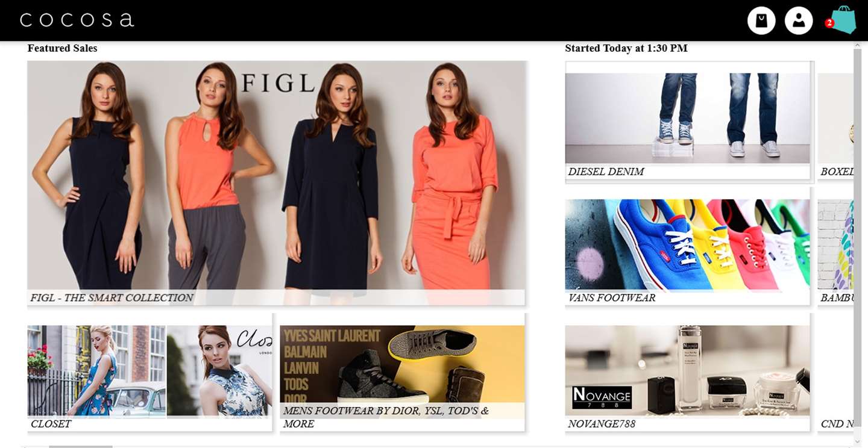This screenshot has width=868, height=448.
Task: Click the cocosa logo
Action: 77,20
